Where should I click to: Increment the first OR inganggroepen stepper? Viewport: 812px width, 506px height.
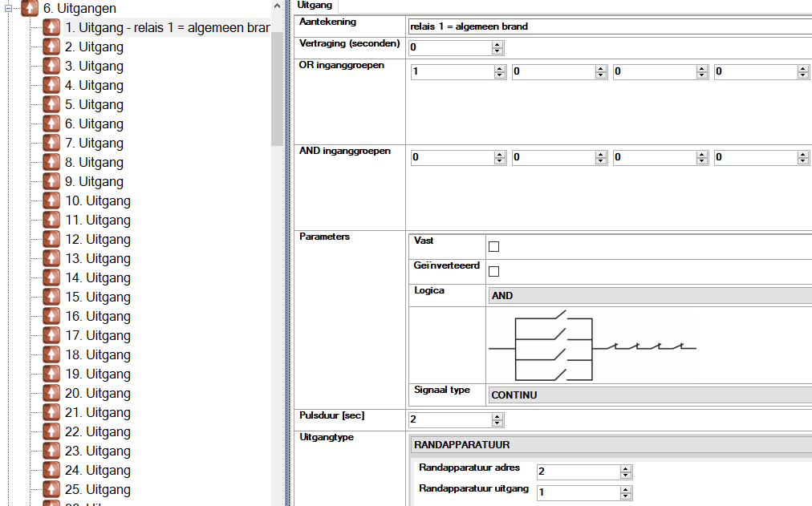(x=500, y=68)
